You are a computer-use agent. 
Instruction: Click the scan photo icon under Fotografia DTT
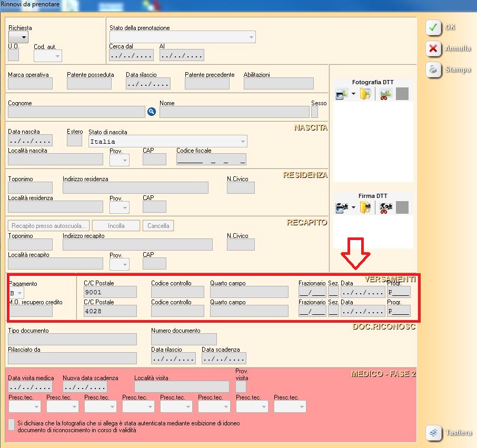pos(341,94)
